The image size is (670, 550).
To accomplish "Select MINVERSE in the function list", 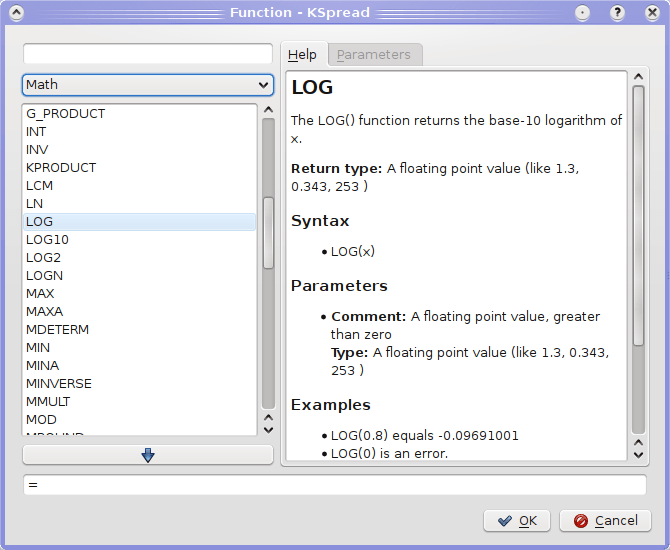I will 139,383.
